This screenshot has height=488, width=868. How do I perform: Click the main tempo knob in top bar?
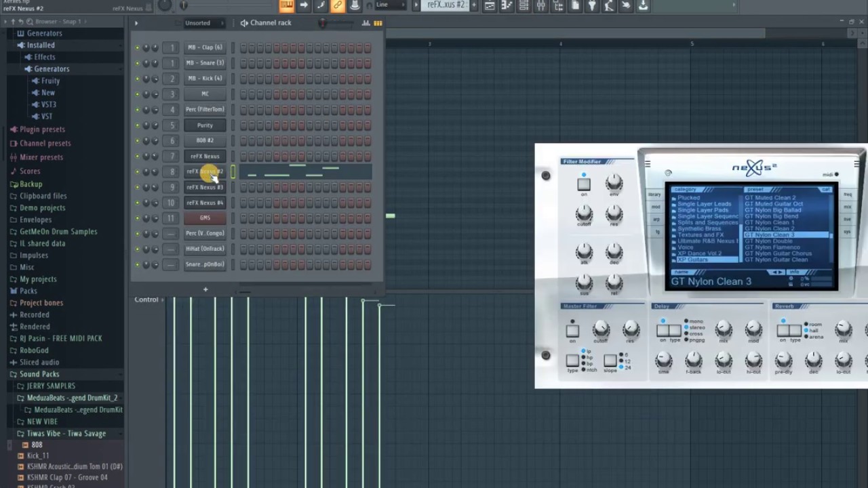(x=165, y=5)
